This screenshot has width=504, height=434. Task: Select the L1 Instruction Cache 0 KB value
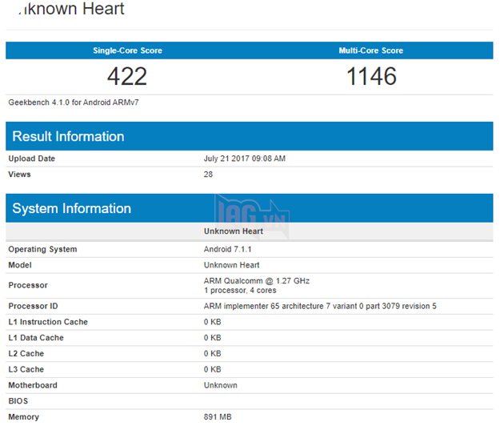tap(213, 322)
